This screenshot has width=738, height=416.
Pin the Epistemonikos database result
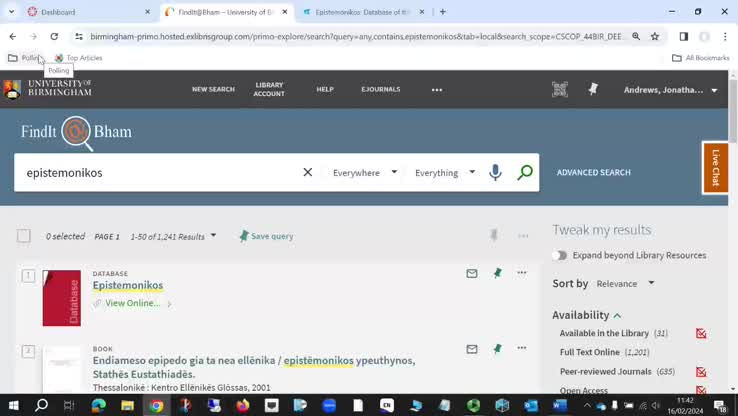(x=497, y=273)
